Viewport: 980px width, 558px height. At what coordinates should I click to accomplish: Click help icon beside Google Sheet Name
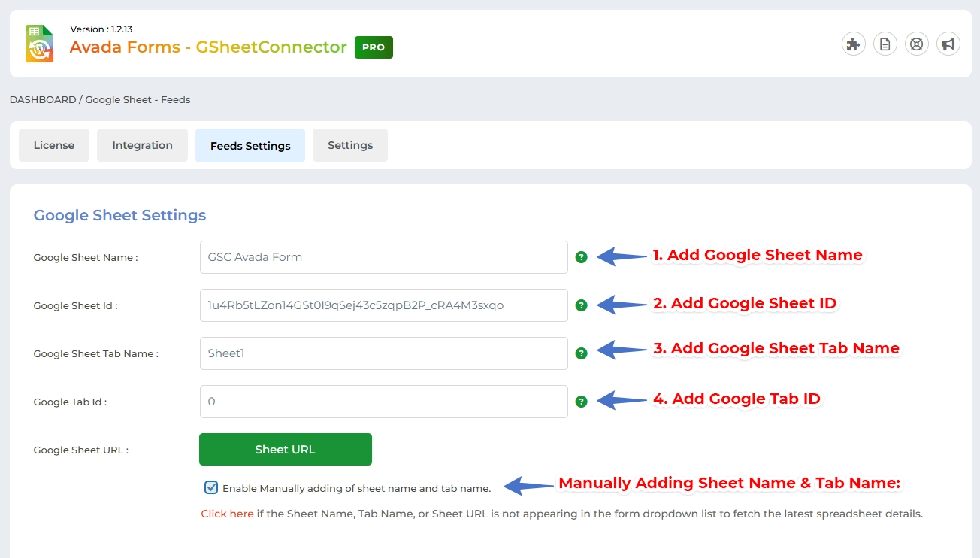(x=581, y=257)
